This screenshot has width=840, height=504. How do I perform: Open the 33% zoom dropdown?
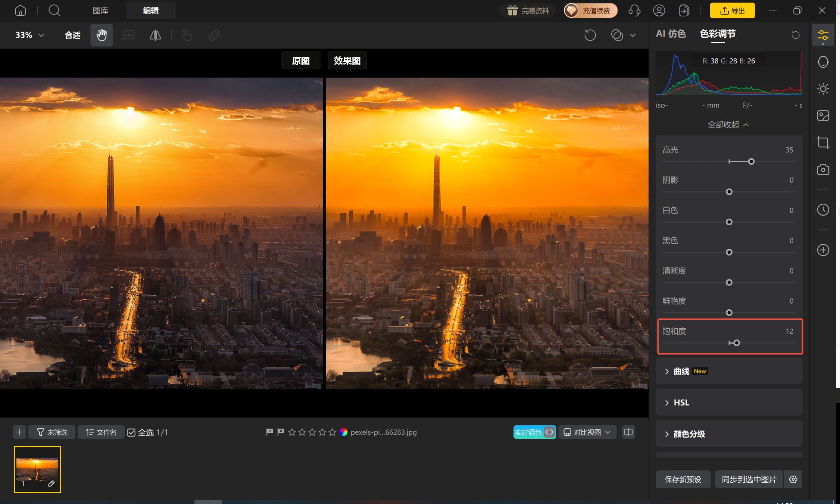coord(30,35)
